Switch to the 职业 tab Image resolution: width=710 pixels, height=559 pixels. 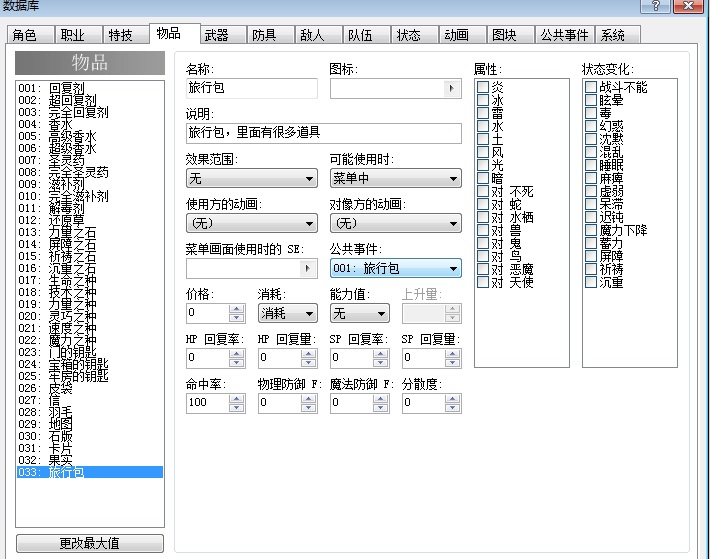pyautogui.click(x=78, y=35)
